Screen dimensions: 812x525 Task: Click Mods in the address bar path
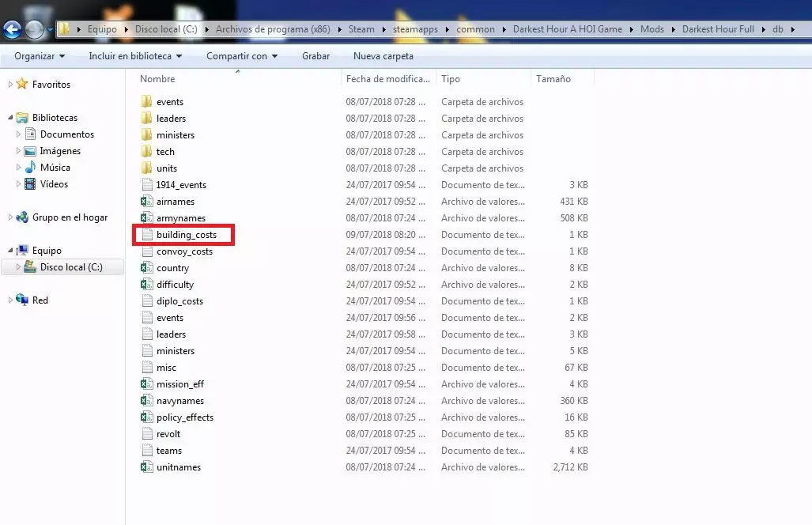point(652,29)
